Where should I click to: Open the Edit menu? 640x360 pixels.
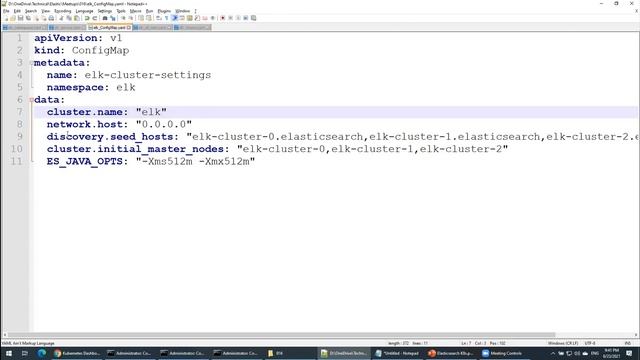(x=17, y=11)
